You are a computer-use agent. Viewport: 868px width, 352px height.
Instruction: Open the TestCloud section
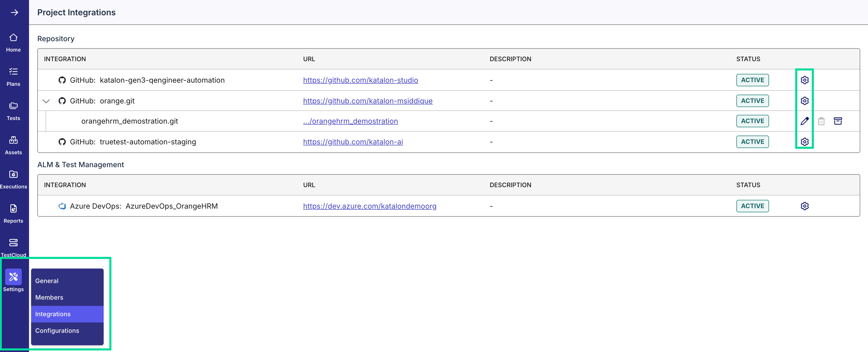coord(13,248)
